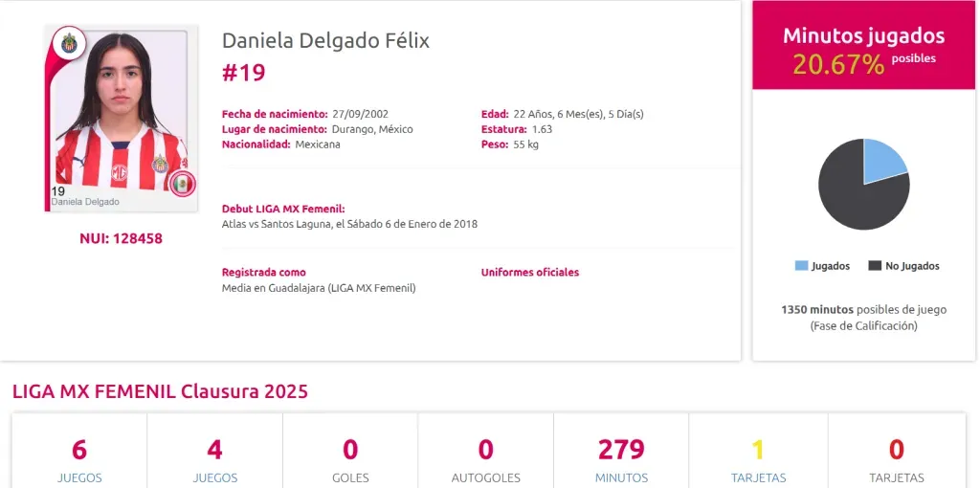
Task: Click the NUI: 128458 identifier
Action: 121,238
